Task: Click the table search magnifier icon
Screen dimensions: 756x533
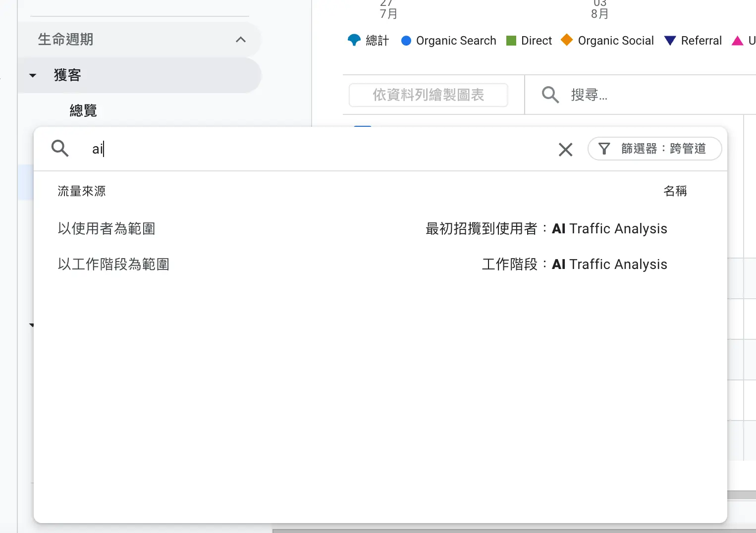Action: click(x=550, y=95)
